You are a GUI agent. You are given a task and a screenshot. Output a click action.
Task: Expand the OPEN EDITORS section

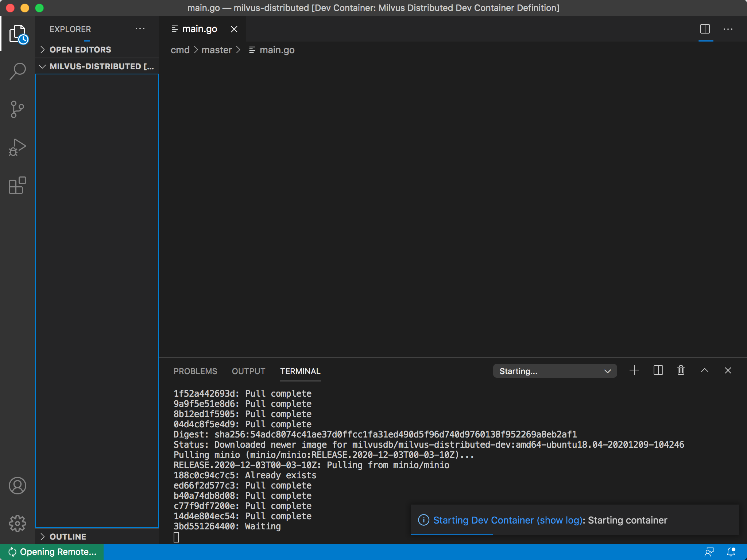[x=80, y=50]
